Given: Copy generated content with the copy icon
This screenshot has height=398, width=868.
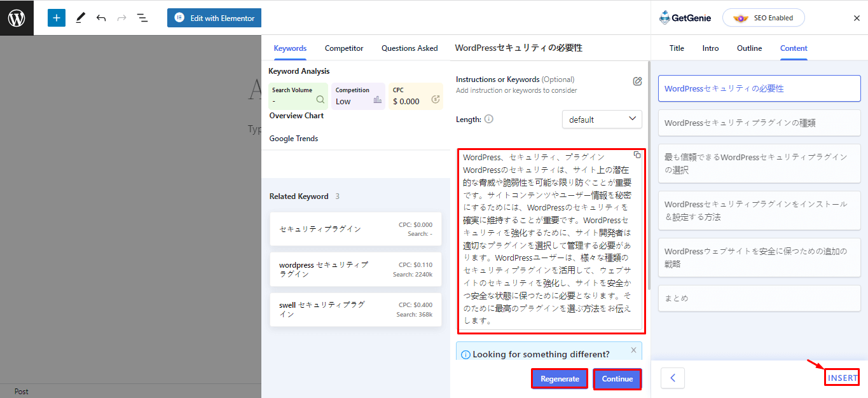Looking at the screenshot, I should 637,155.
